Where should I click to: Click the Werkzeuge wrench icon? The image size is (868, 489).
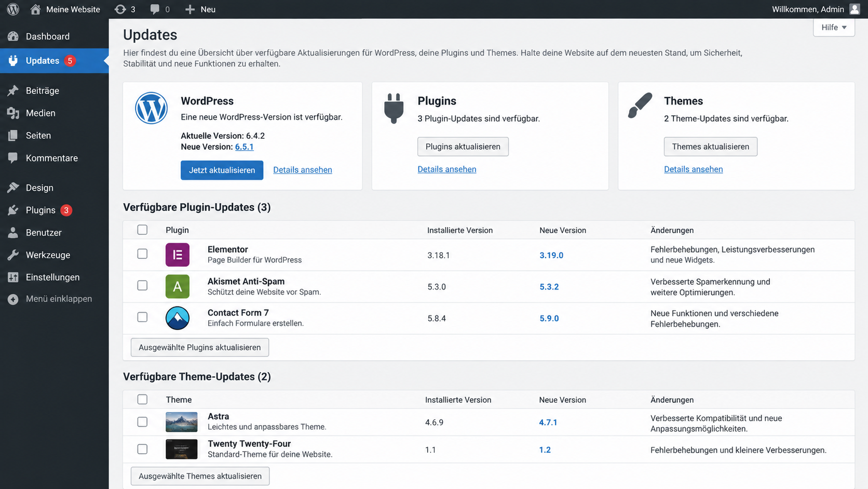[x=13, y=255]
